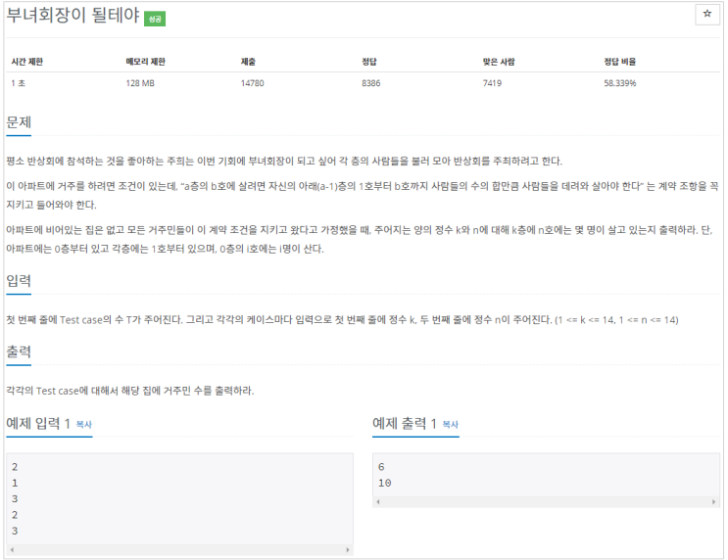Image resolution: width=728 pixels, height=560 pixels.
Task: Copy example input 1 via 복사 link
Action: pyautogui.click(x=84, y=424)
